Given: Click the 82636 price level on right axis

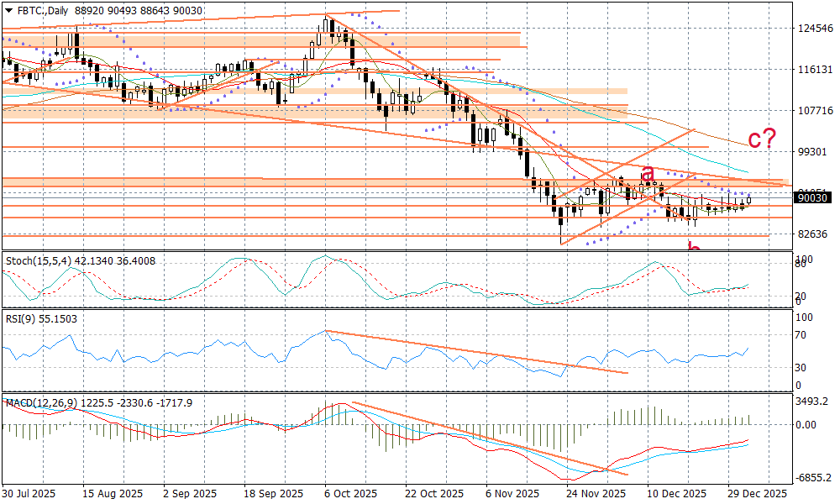Looking at the screenshot, I should [x=813, y=234].
